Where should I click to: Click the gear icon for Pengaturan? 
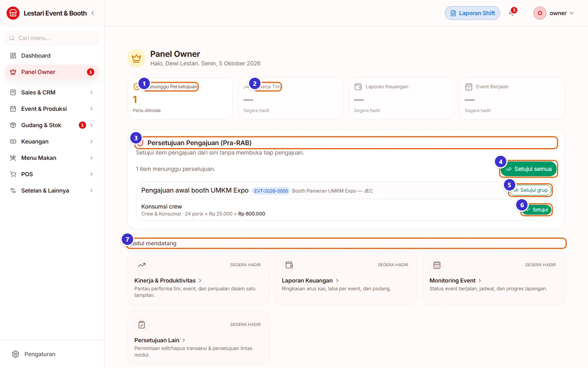pyautogui.click(x=16, y=354)
